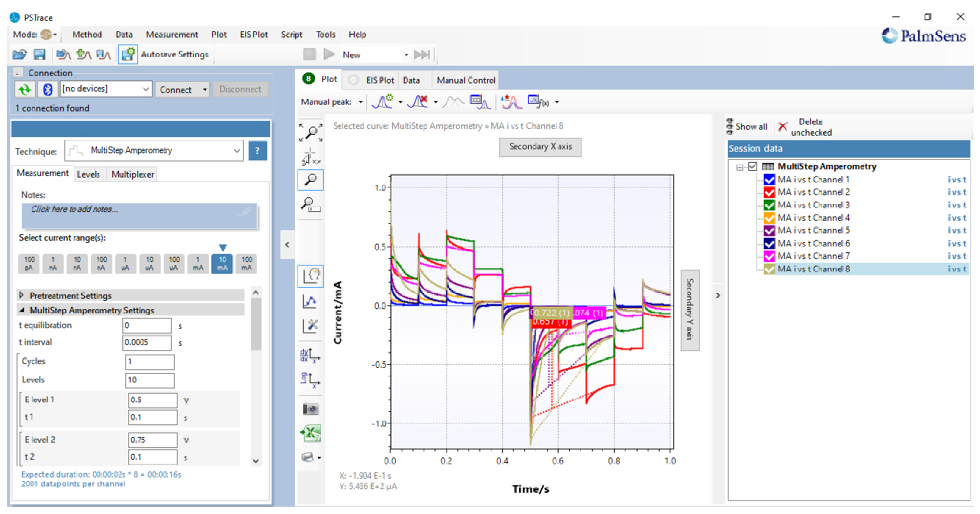
Task: Click the Excel export icon
Action: [x=311, y=433]
